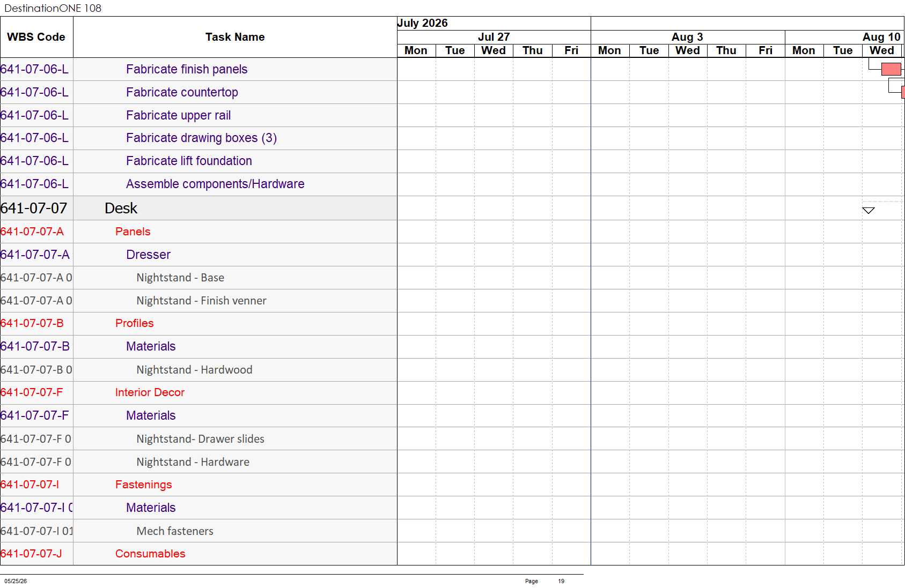Select the Jul 27 week header
Viewport: 905px width, 588px height.
point(494,37)
